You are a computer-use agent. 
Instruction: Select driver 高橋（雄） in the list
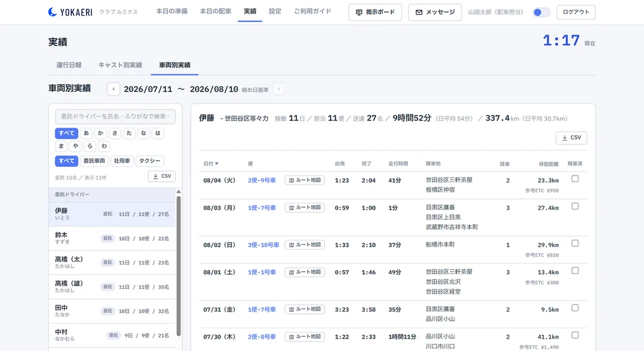pyautogui.click(x=112, y=287)
